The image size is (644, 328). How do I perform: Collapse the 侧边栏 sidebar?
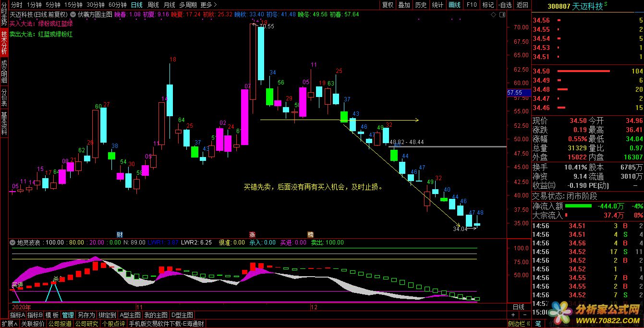point(520,324)
